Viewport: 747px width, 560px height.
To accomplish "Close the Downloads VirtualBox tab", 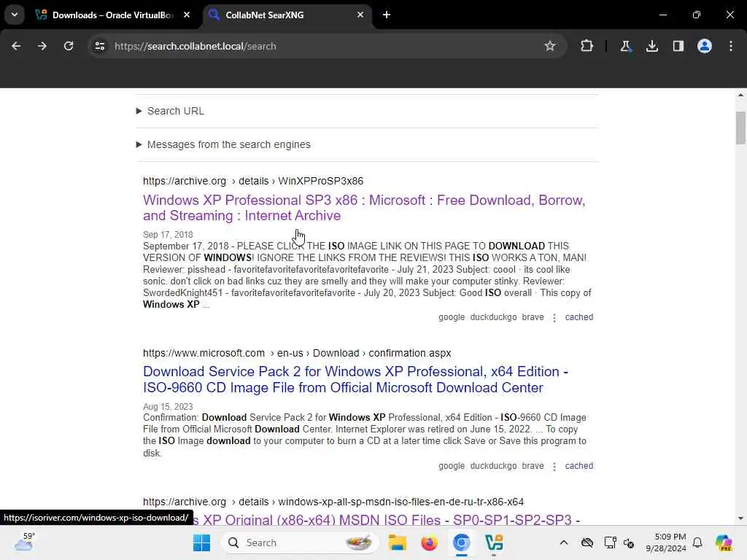I will pos(187,15).
